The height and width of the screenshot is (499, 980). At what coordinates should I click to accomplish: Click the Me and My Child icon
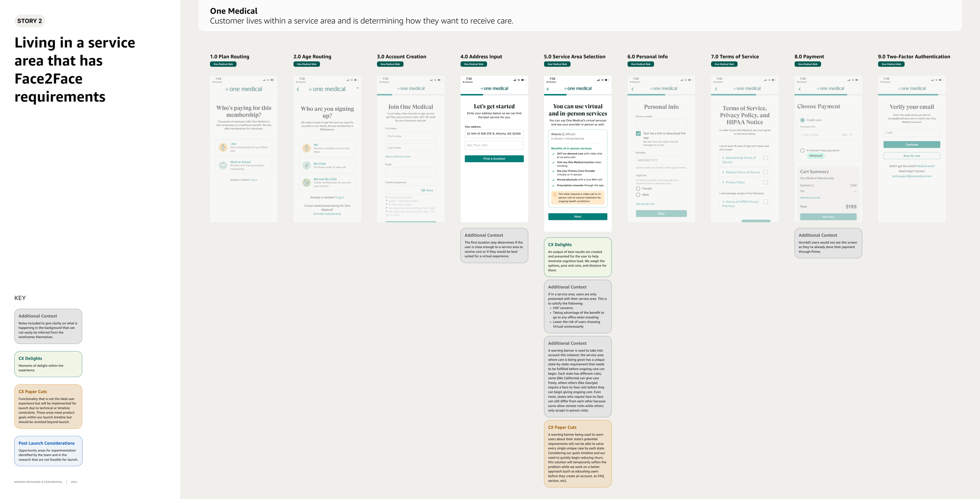click(307, 182)
